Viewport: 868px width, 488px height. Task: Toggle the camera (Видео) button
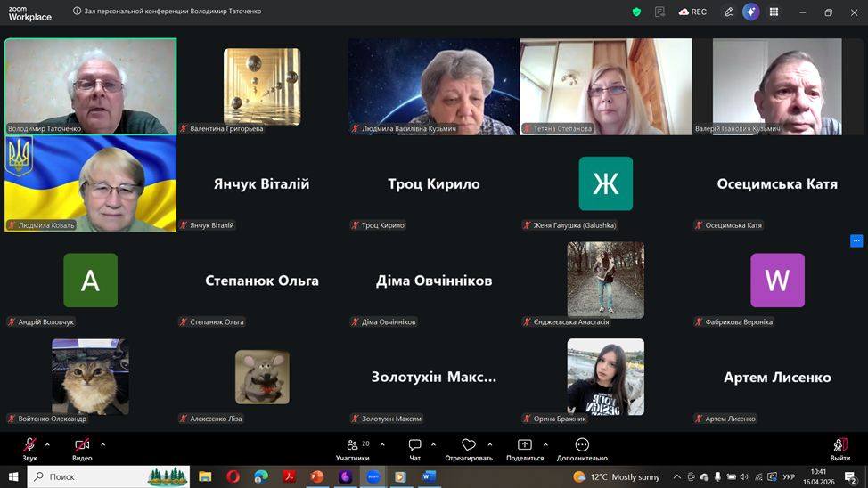point(82,445)
